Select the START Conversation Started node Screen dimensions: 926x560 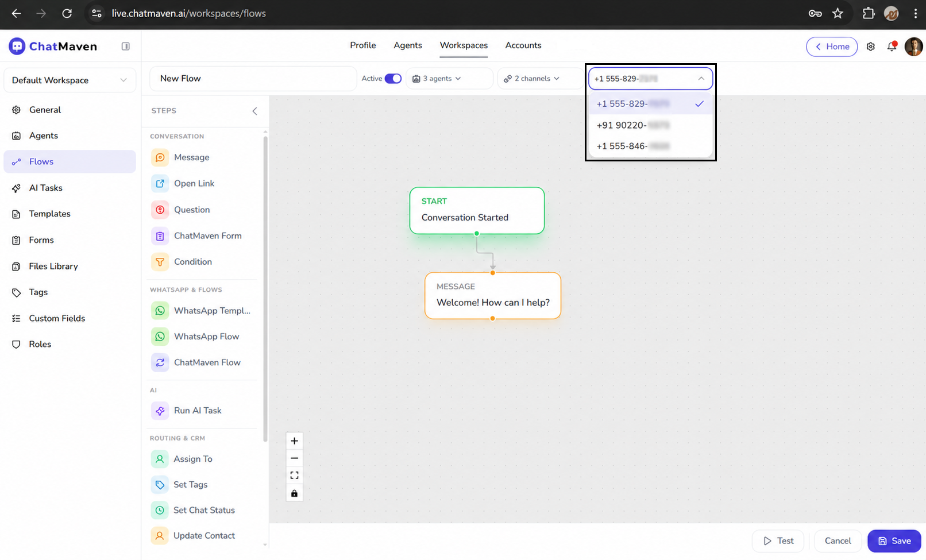[x=477, y=210]
